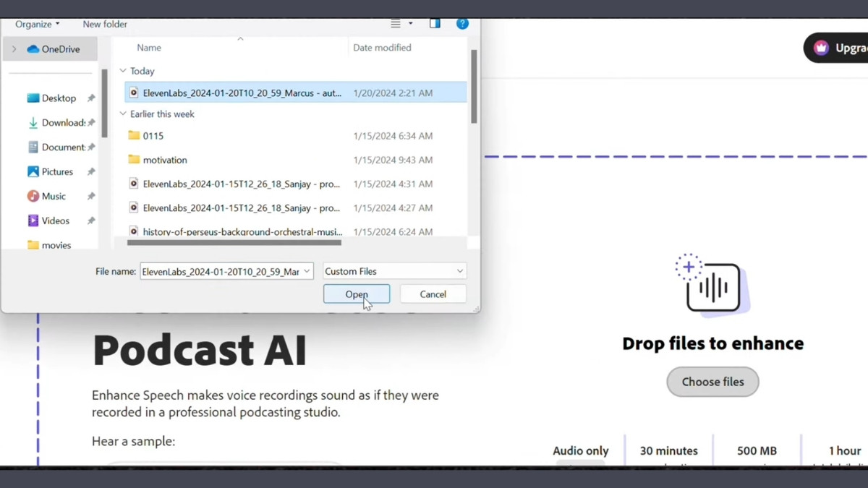
Task: Open the Videos folder in sidebar
Action: click(55, 221)
